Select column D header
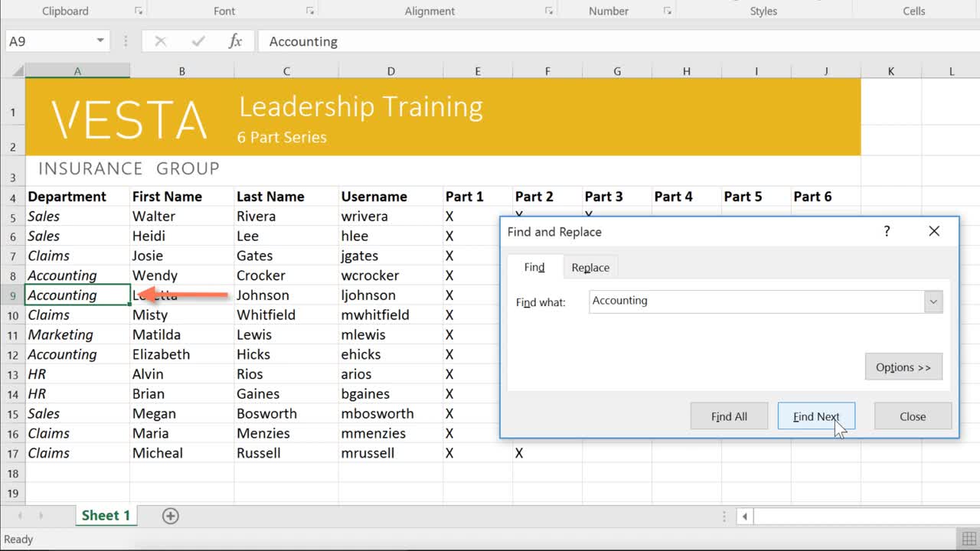This screenshot has width=980, height=551. pyautogui.click(x=390, y=71)
